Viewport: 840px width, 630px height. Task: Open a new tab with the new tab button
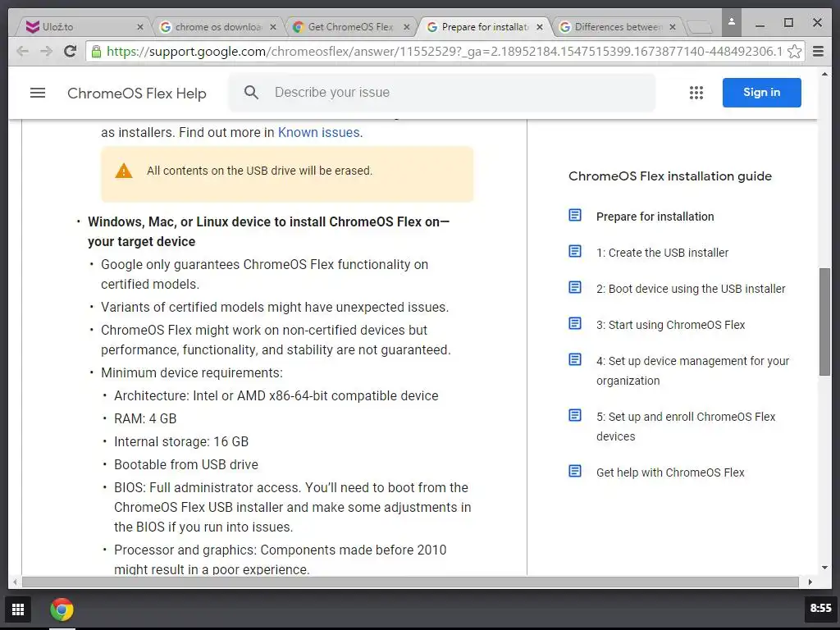click(x=699, y=27)
